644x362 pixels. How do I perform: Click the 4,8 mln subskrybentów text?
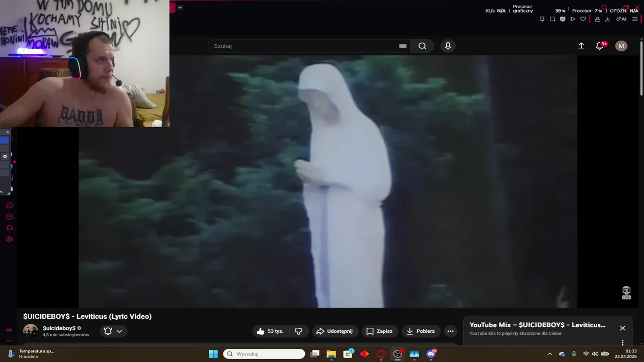pyautogui.click(x=66, y=335)
